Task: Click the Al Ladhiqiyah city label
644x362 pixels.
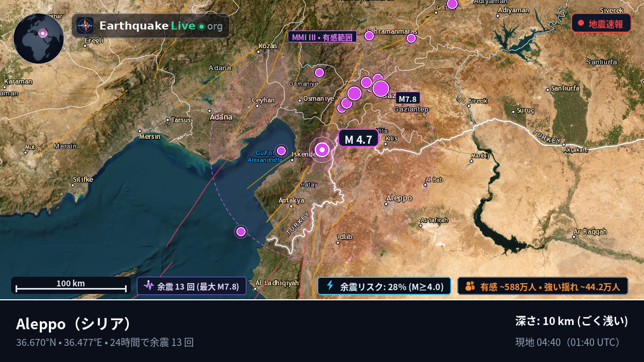Action: (x=277, y=283)
